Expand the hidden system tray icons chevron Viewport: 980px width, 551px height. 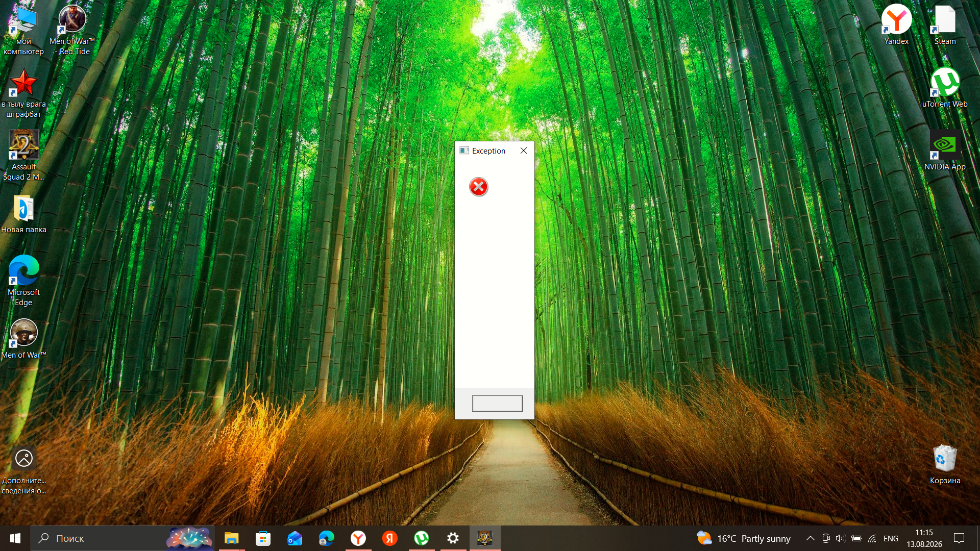(810, 538)
